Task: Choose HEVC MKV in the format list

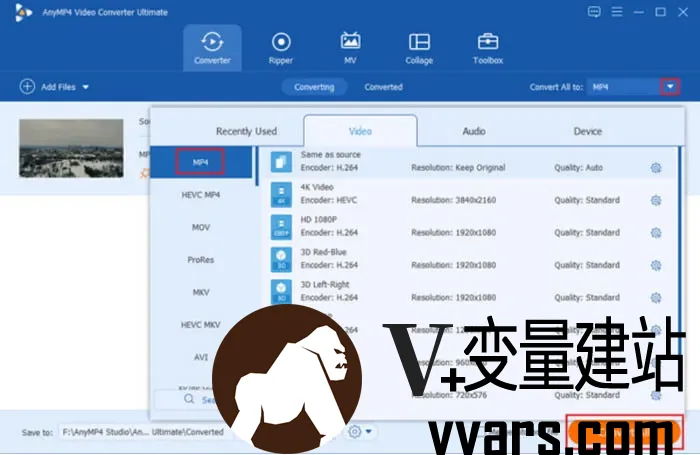Action: point(200,325)
